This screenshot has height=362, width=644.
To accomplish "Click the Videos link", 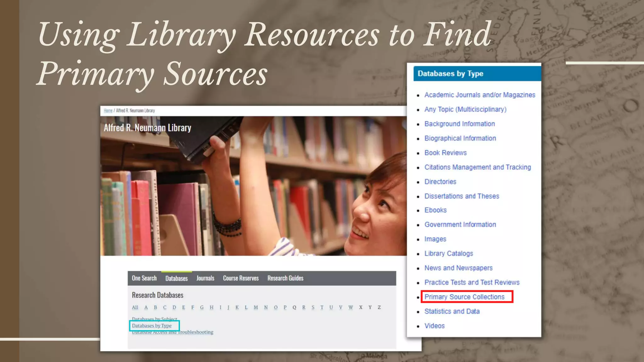I will coord(434,326).
